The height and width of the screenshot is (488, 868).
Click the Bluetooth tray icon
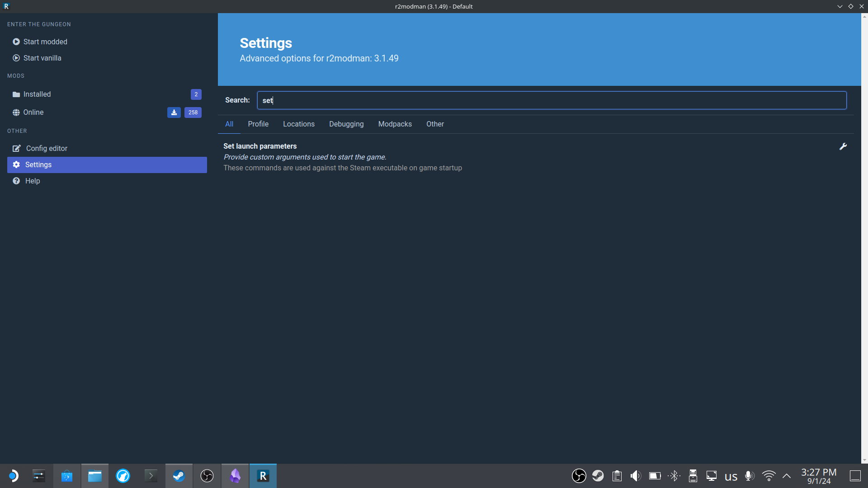click(x=674, y=476)
